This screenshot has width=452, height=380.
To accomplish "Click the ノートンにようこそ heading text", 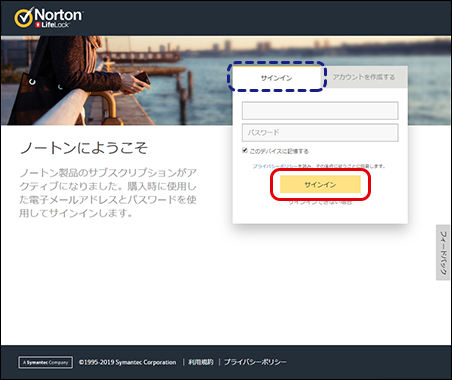I will pos(84,148).
